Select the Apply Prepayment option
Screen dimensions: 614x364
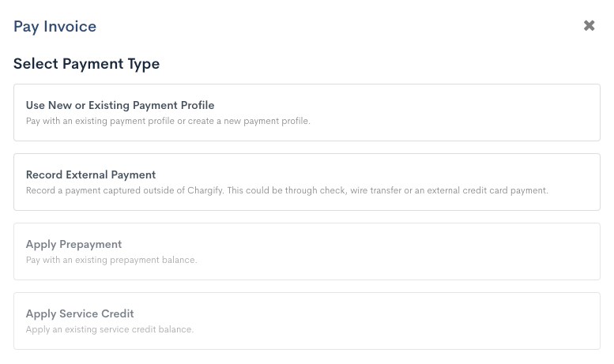pos(307,252)
